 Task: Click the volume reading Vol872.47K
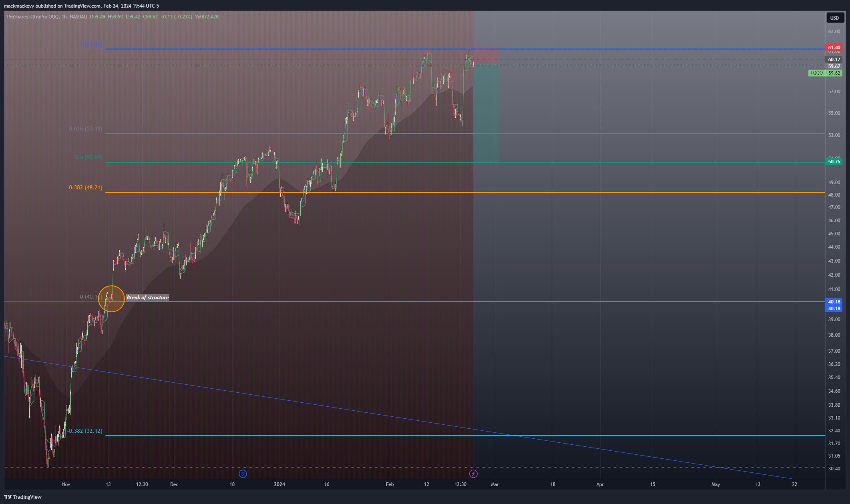coord(207,17)
